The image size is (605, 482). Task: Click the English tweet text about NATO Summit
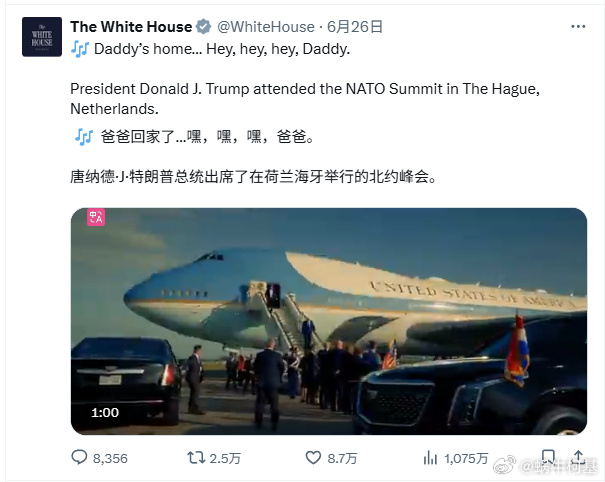coord(305,99)
